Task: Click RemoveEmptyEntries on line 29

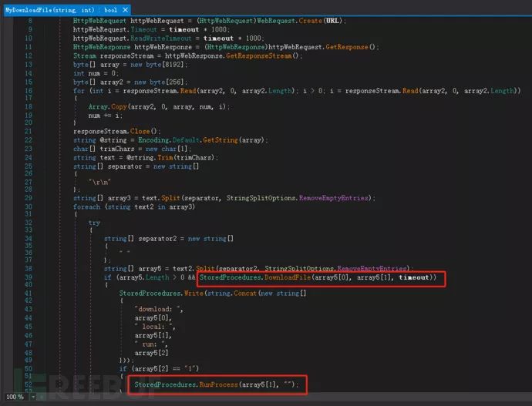Action: 333,198
